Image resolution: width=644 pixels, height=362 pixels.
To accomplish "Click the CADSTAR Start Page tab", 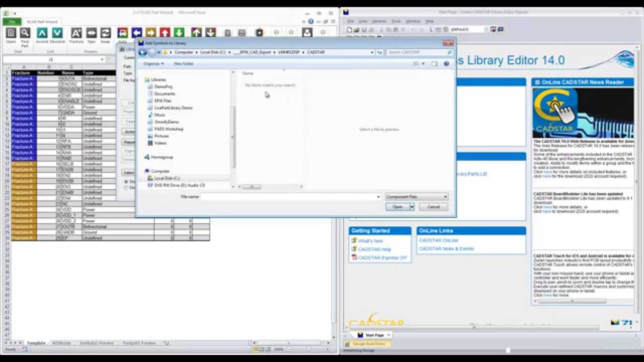I will (x=374, y=335).
